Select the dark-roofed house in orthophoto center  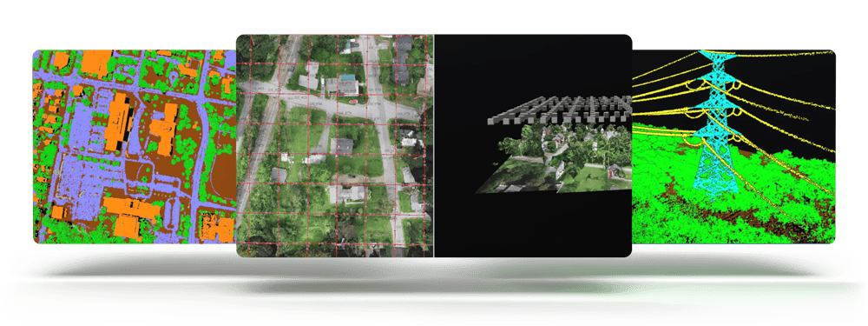tap(343, 146)
